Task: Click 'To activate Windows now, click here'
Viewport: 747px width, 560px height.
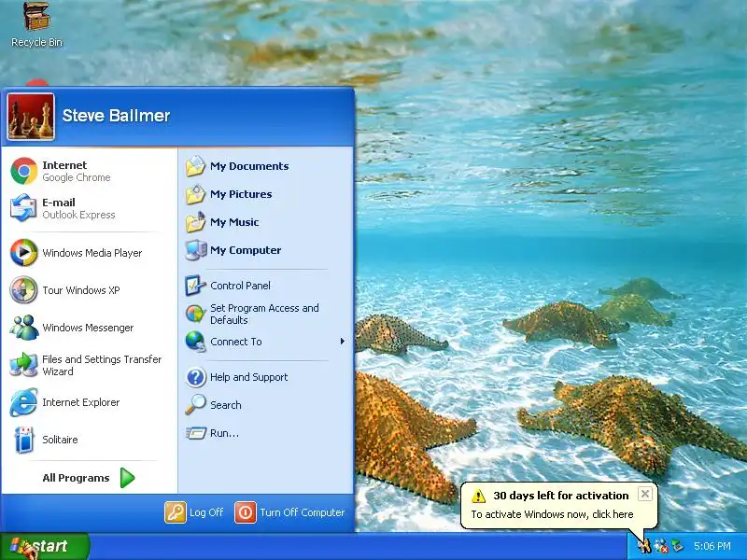Action: pos(552,514)
